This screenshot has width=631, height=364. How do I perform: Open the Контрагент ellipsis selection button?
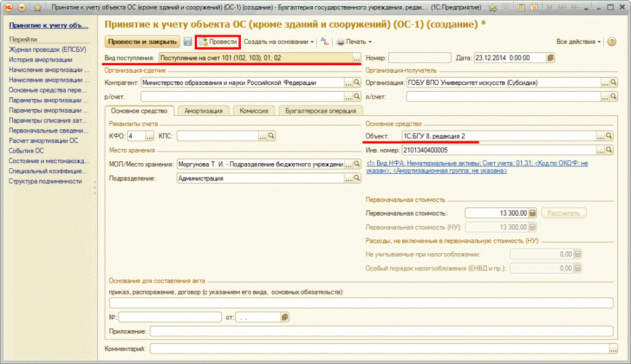349,83
